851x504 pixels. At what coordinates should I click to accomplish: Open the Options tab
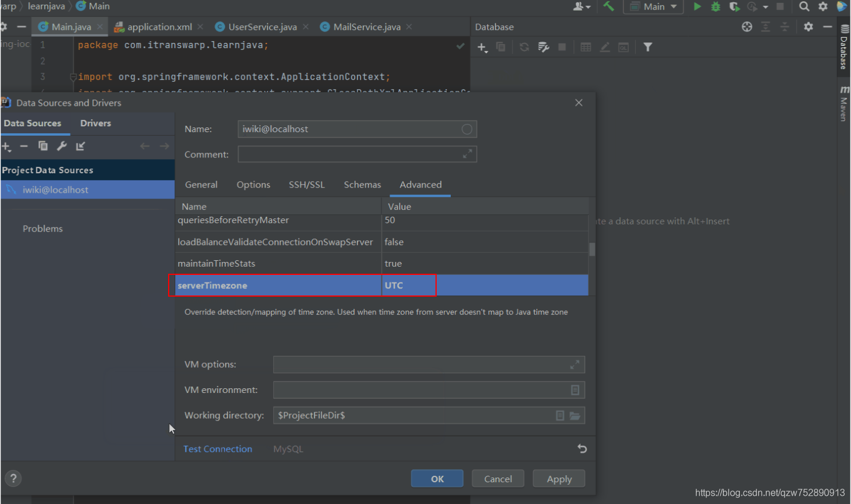click(x=253, y=184)
